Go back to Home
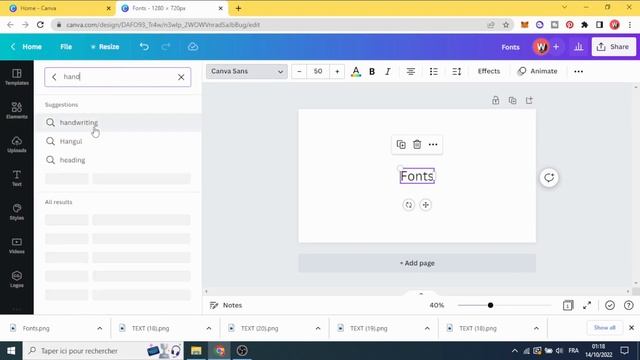 (26, 47)
